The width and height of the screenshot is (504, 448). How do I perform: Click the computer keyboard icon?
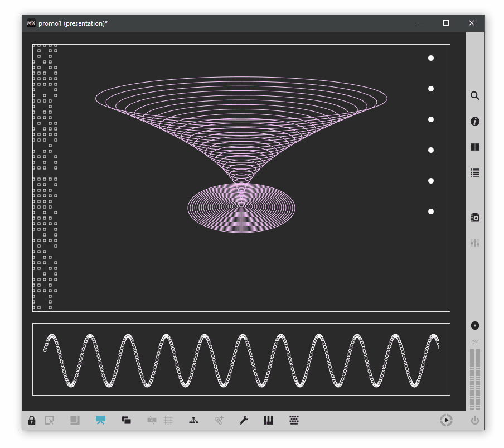pyautogui.click(x=294, y=420)
